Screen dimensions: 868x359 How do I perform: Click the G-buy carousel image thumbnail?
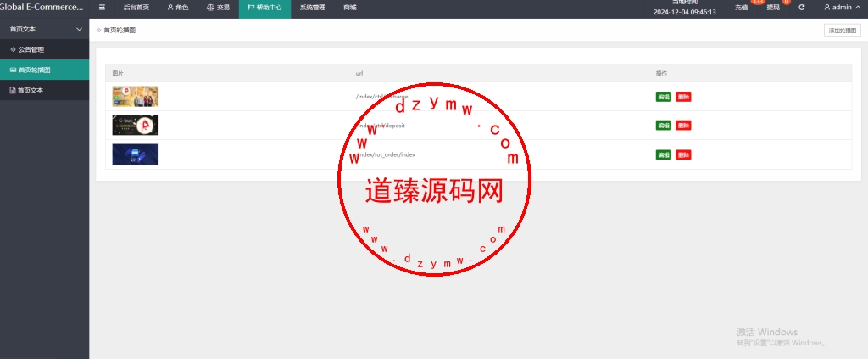click(135, 126)
